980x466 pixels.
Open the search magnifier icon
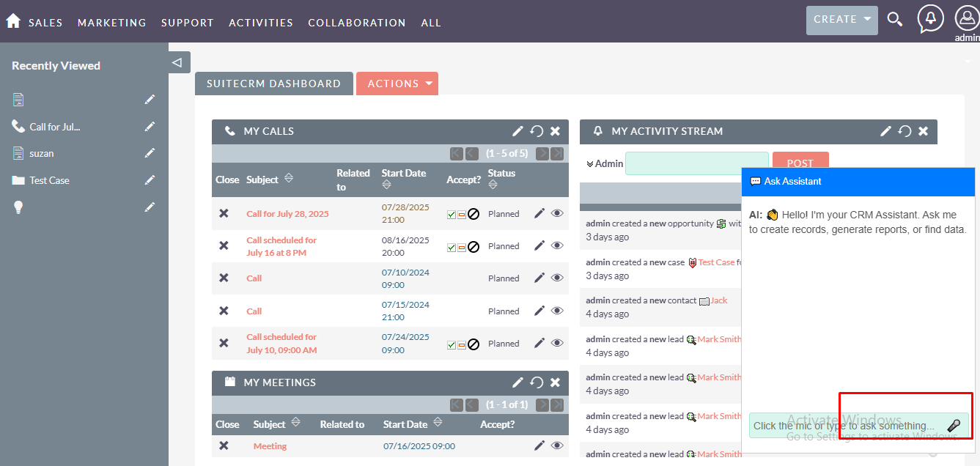pos(894,20)
